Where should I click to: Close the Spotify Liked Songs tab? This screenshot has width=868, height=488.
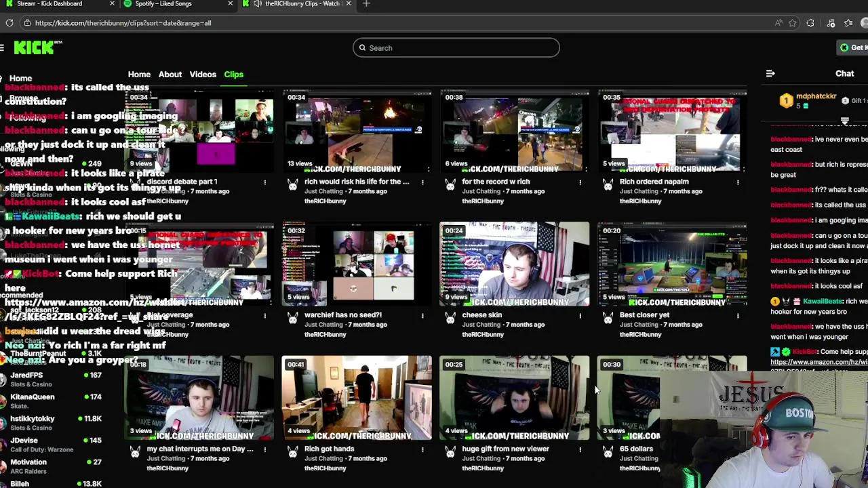point(230,4)
